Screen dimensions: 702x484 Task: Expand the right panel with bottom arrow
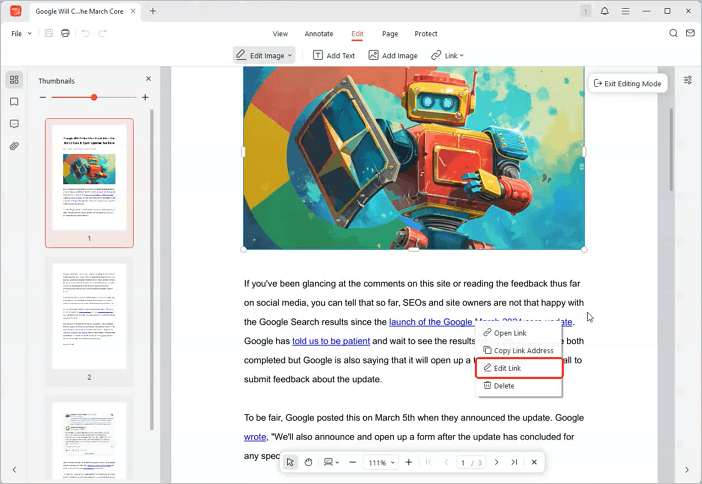click(x=687, y=470)
